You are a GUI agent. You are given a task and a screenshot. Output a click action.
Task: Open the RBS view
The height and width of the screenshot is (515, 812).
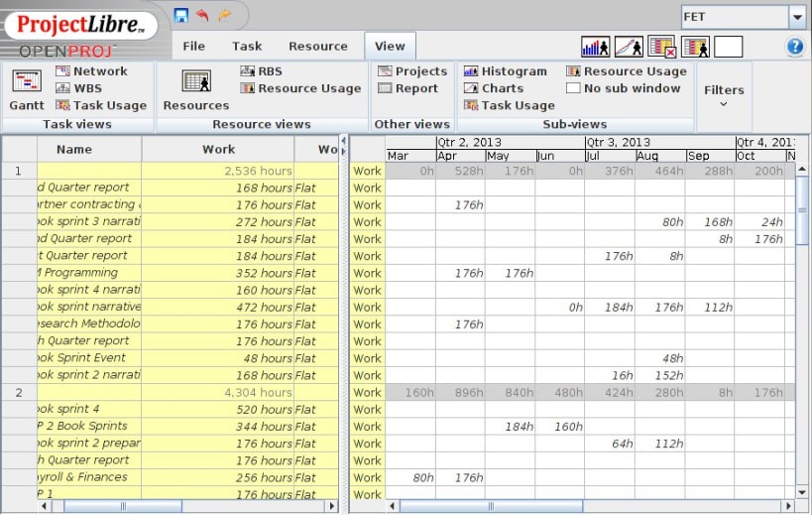tap(262, 71)
